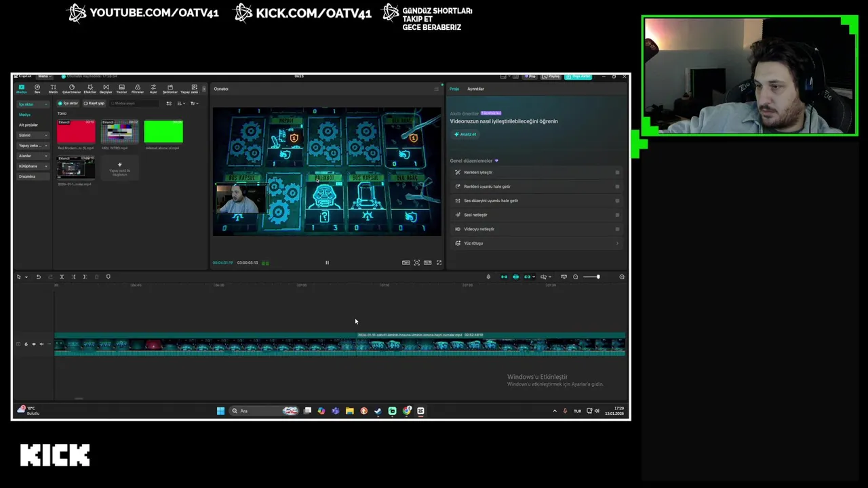Open the Efektler effects tab
The image size is (868, 488).
pos(90,89)
